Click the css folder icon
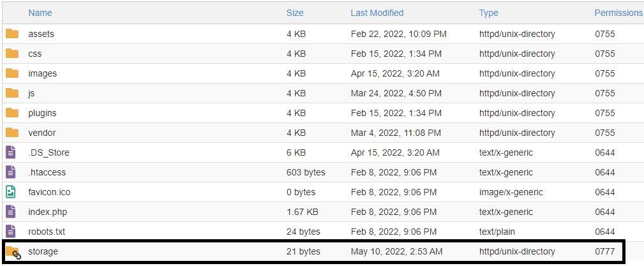The height and width of the screenshot is (266, 644). (x=12, y=54)
